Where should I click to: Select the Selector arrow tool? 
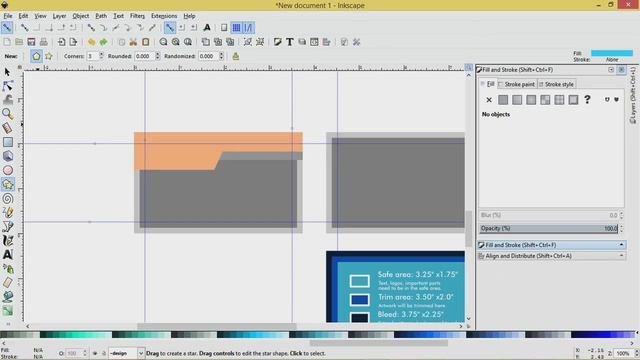pyautogui.click(x=7, y=72)
